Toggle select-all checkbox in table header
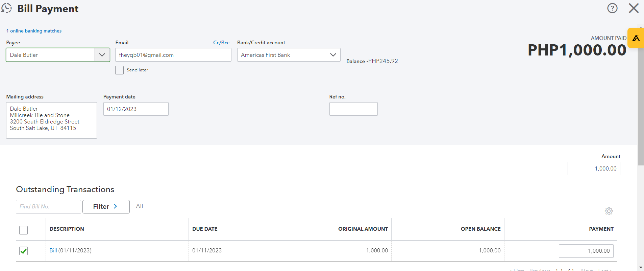The height and width of the screenshot is (271, 644). 24,230
